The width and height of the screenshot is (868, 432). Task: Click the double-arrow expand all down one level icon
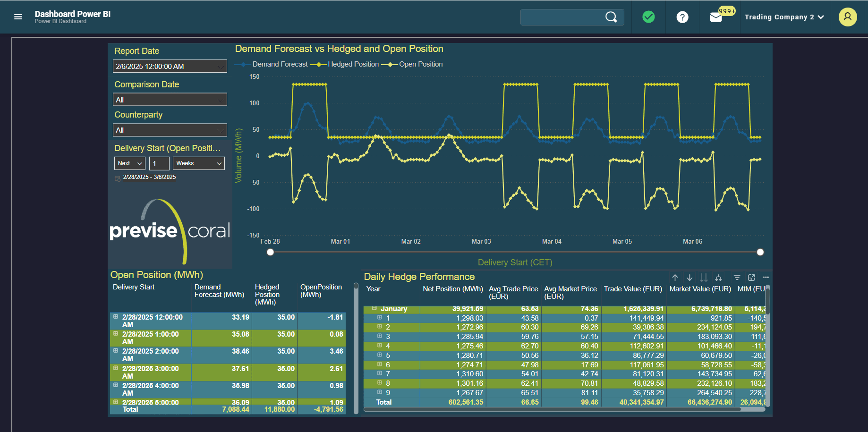click(703, 278)
